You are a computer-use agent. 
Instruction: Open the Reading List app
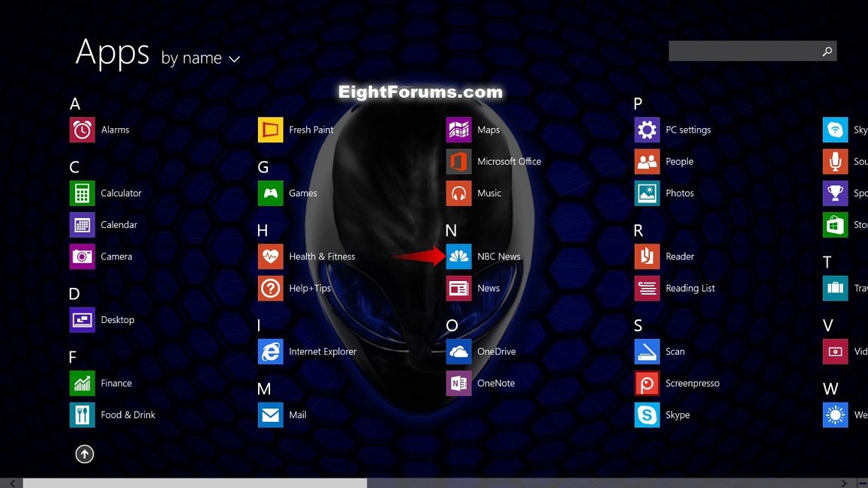[x=647, y=289]
